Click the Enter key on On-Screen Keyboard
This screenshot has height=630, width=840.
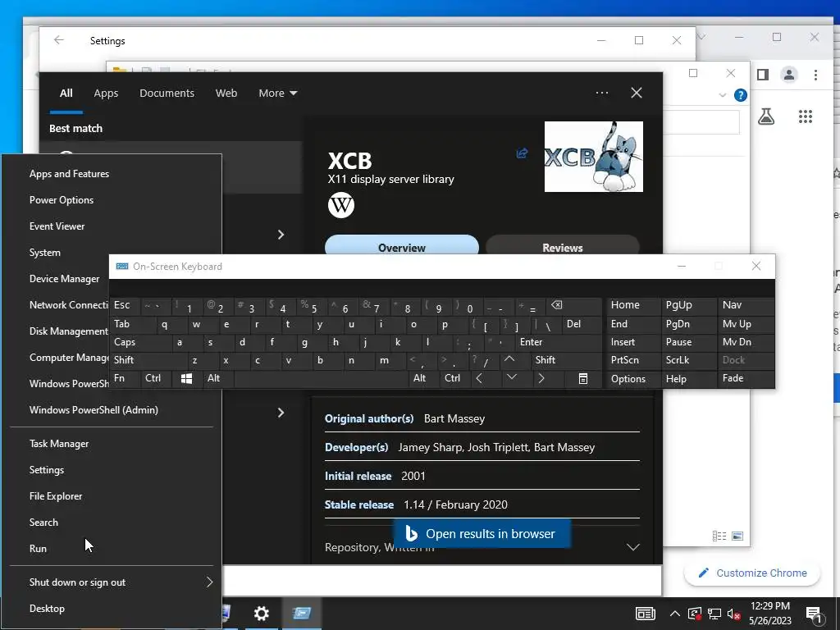(559, 342)
